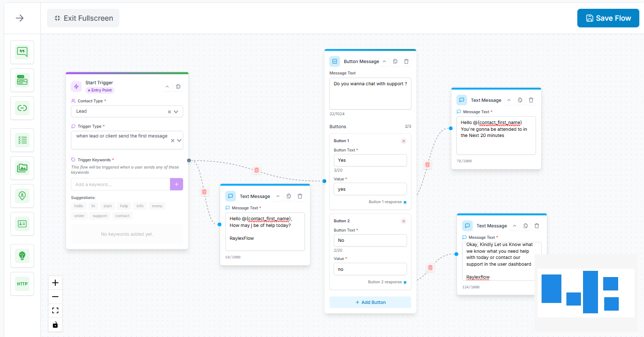This screenshot has width=644, height=337.
Task: Click the Save Flow button
Action: pyautogui.click(x=608, y=18)
